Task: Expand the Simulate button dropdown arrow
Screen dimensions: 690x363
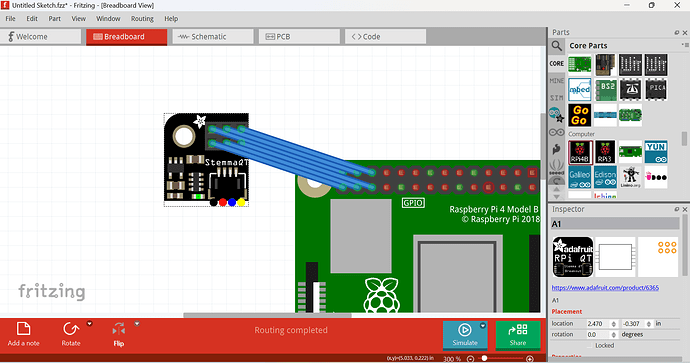Action: tap(483, 326)
